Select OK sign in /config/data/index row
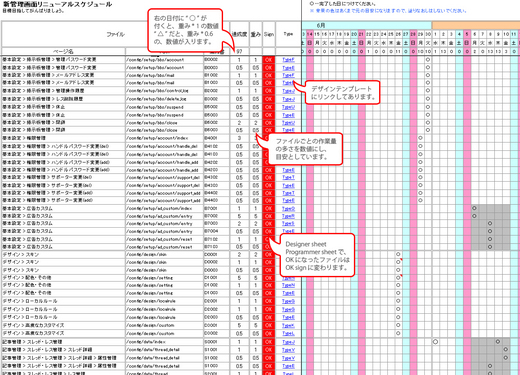Image resolution: width=520 pixels, height=375 pixels. point(269,342)
